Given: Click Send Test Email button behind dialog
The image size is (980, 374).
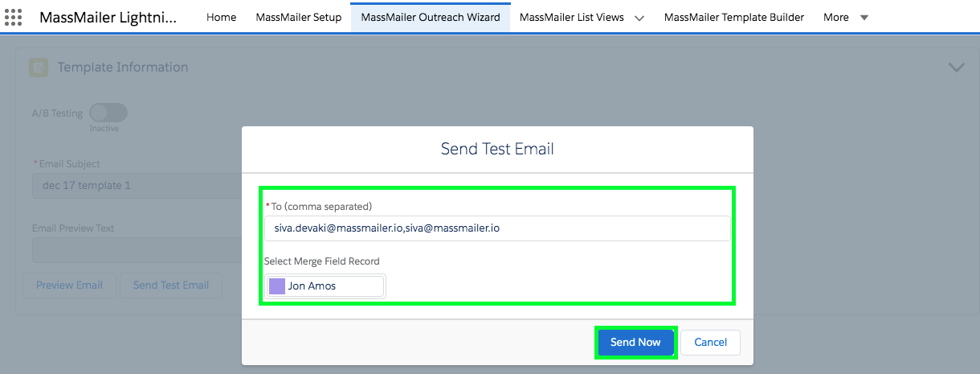Looking at the screenshot, I should pyautogui.click(x=171, y=285).
